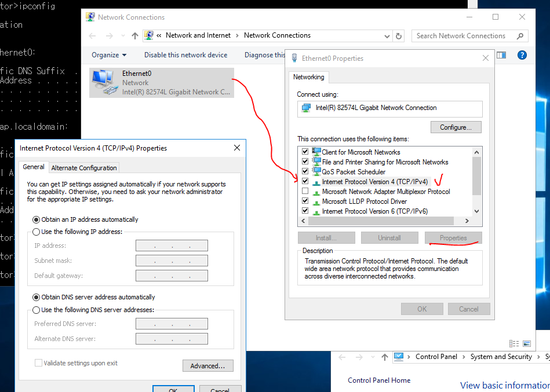The width and height of the screenshot is (550, 392).
Task: Select the General tab in IPv4 Properties
Action: click(33, 167)
